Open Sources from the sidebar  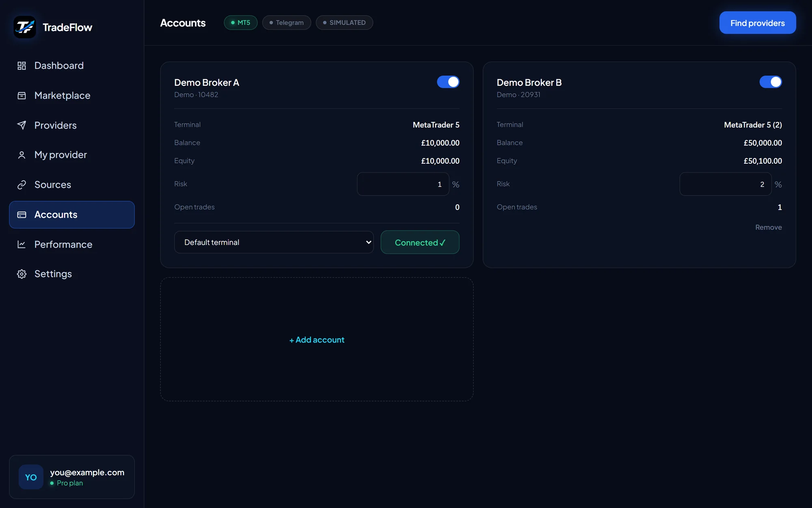pyautogui.click(x=72, y=185)
